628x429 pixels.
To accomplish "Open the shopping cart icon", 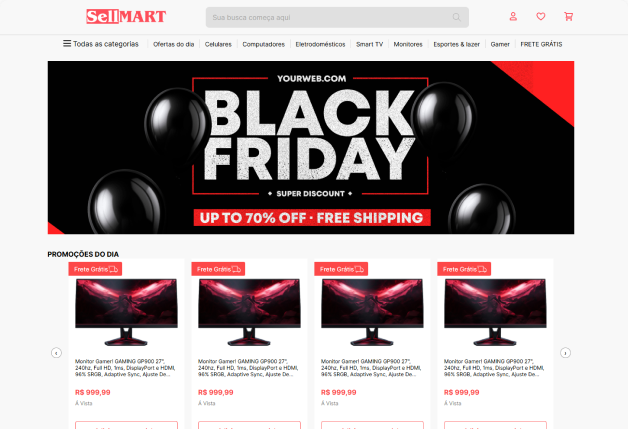I will 568,16.
